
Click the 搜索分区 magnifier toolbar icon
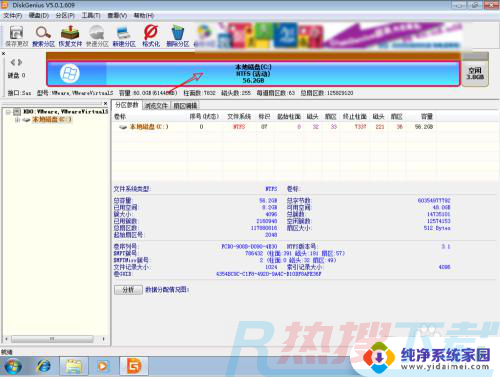pyautogui.click(x=43, y=36)
